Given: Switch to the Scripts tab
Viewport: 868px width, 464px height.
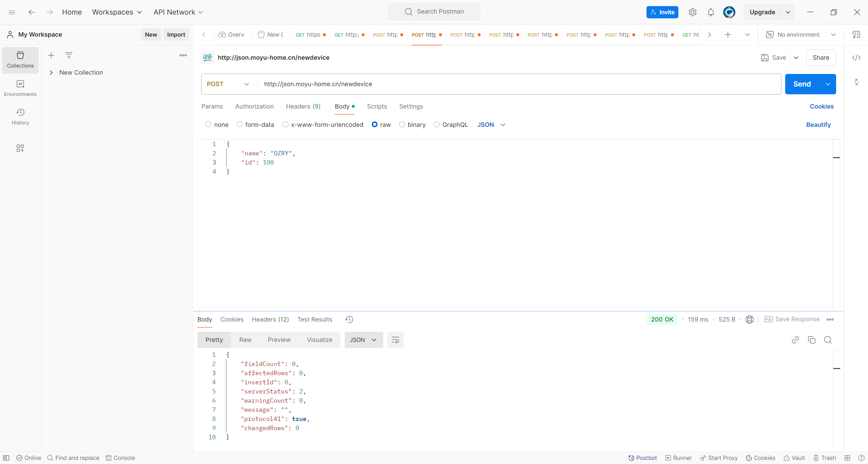Looking at the screenshot, I should point(377,107).
